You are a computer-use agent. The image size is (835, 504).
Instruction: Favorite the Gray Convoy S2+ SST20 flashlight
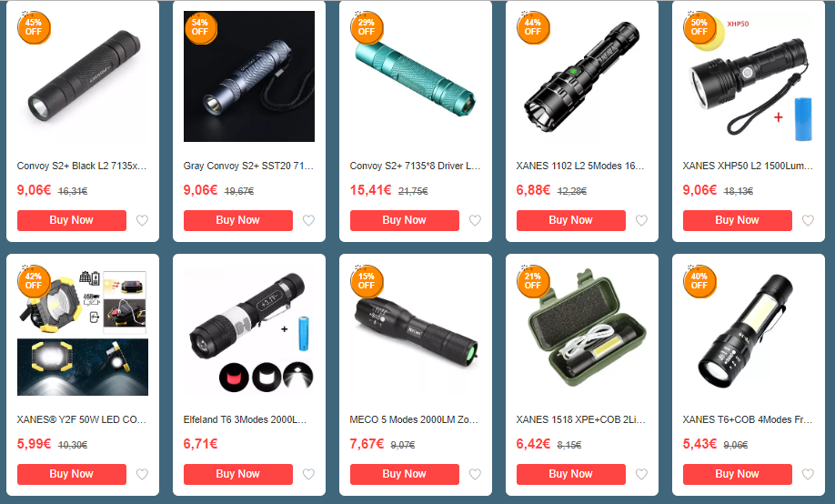click(309, 220)
